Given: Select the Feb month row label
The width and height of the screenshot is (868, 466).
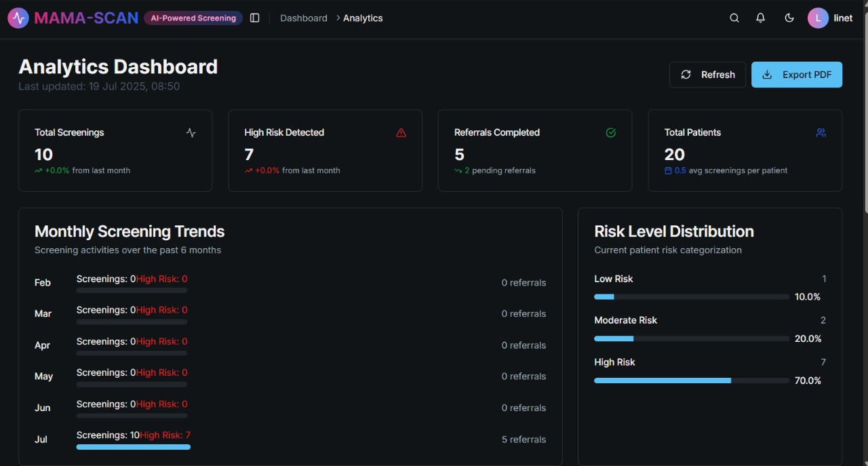Looking at the screenshot, I should (43, 283).
